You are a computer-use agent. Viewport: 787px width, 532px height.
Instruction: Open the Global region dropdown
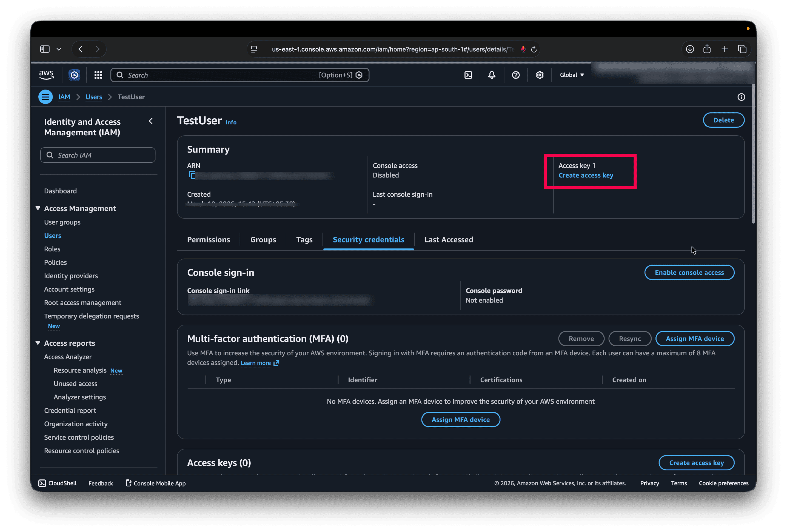(x=572, y=75)
